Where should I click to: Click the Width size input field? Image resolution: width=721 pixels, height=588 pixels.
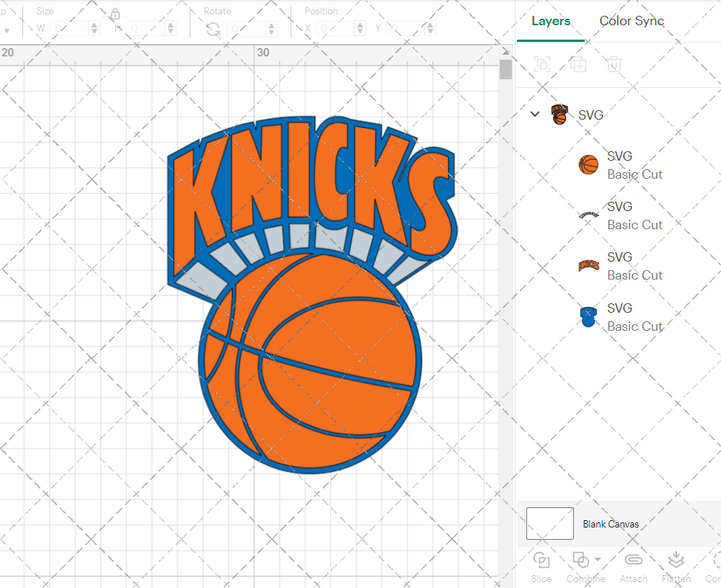click(x=69, y=29)
